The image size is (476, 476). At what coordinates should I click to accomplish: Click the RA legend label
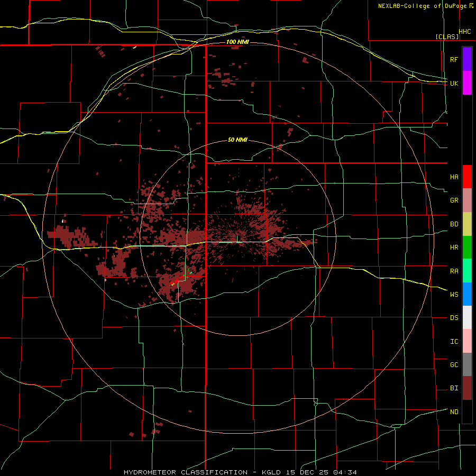[454, 271]
